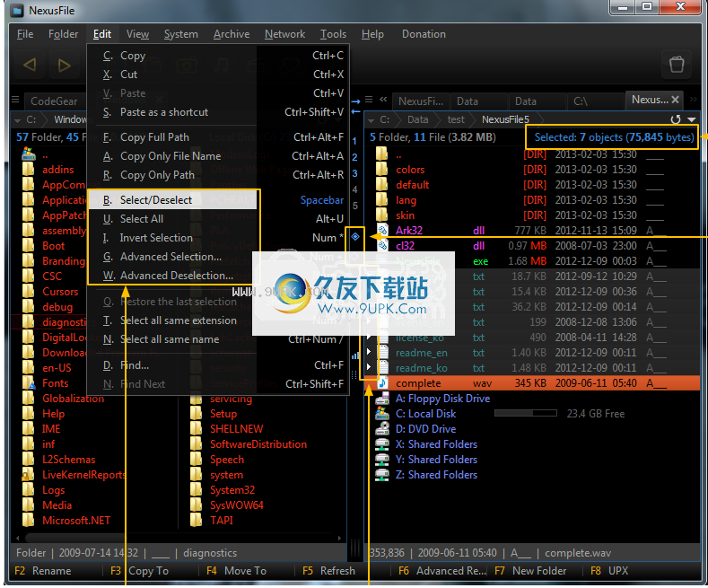The width and height of the screenshot is (708, 588).
Task: Open the left panel drive dropdown before C:
Action: pyautogui.click(x=18, y=120)
